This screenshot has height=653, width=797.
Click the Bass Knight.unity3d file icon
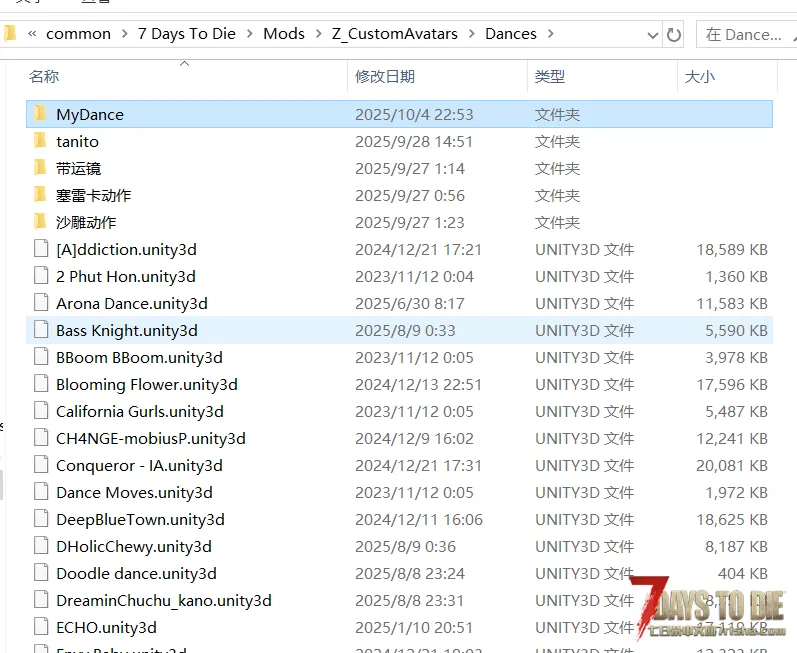point(40,330)
